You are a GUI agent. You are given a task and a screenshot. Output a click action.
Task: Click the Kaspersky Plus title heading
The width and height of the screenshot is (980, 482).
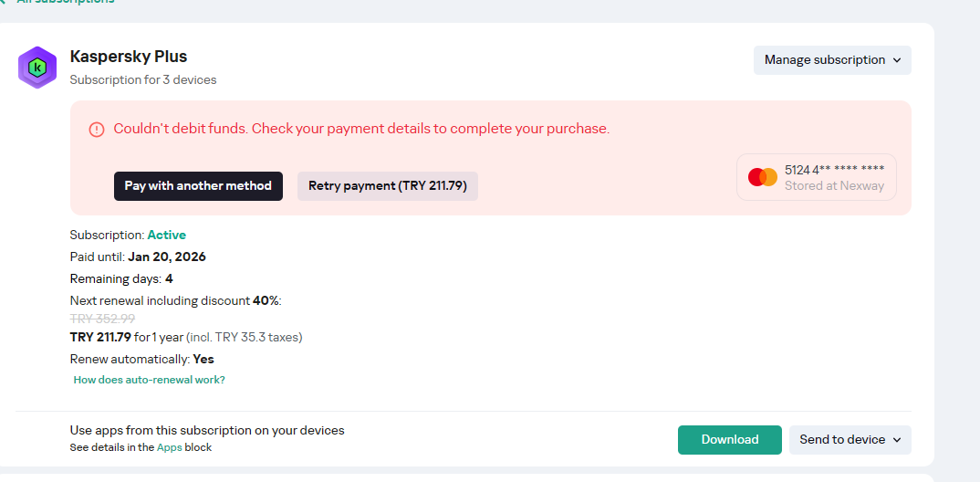[129, 57]
